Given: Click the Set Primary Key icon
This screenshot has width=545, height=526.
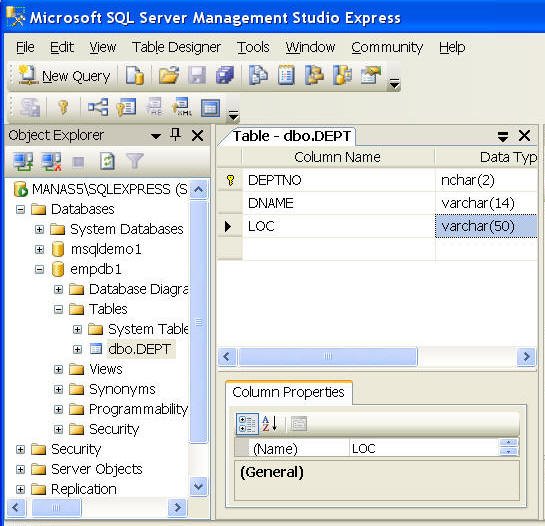Looking at the screenshot, I should coord(63,107).
